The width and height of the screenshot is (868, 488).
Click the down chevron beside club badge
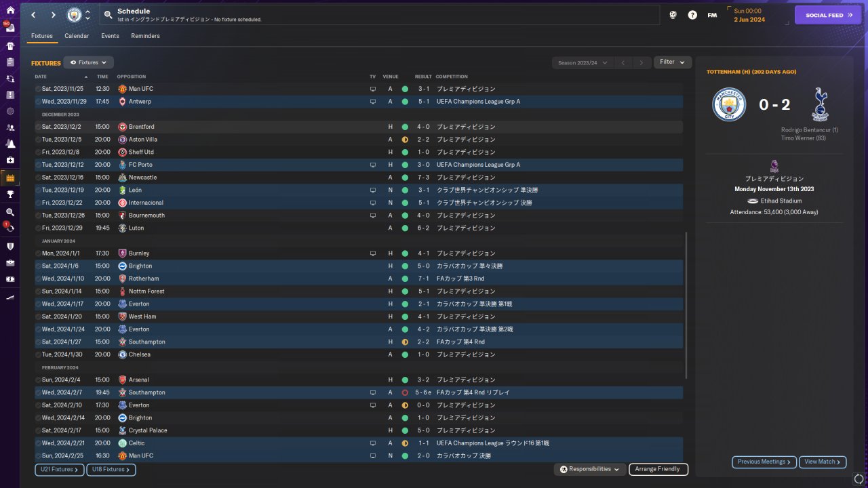87,19
